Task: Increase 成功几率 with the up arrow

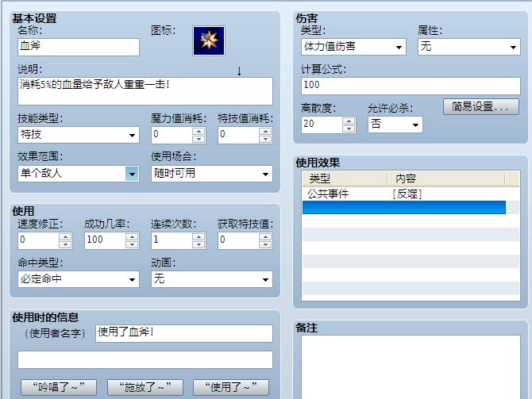Action: [132, 236]
